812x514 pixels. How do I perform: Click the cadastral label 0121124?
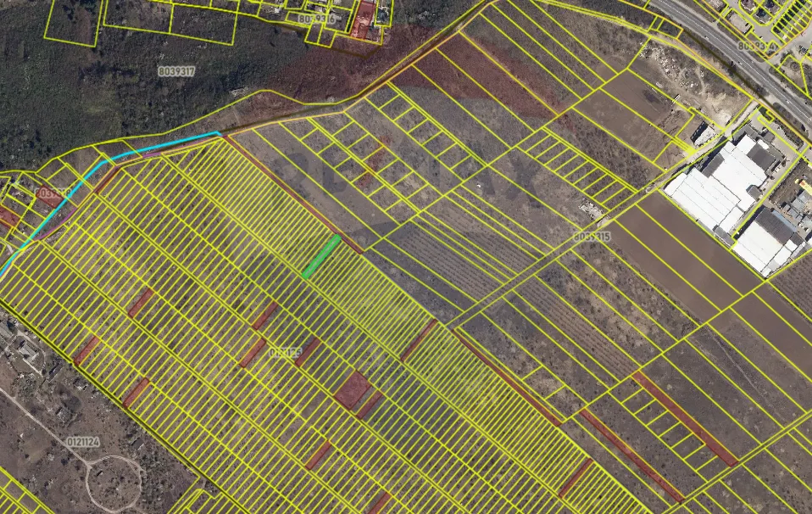(83, 442)
